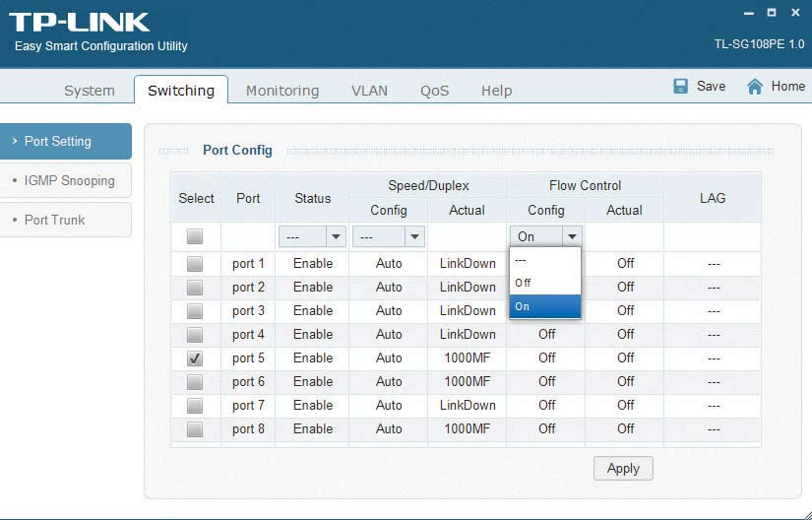
Task: Select the port 1 checkbox
Action: [195, 264]
